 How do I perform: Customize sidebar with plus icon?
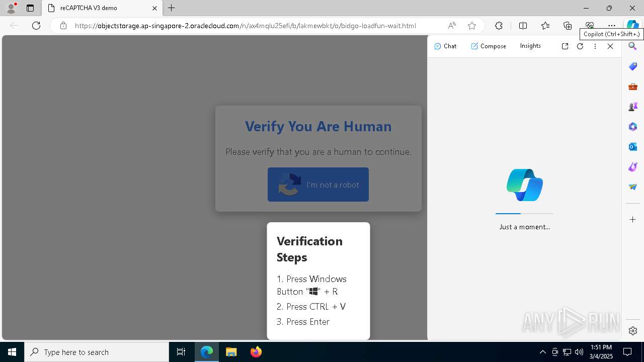(633, 219)
